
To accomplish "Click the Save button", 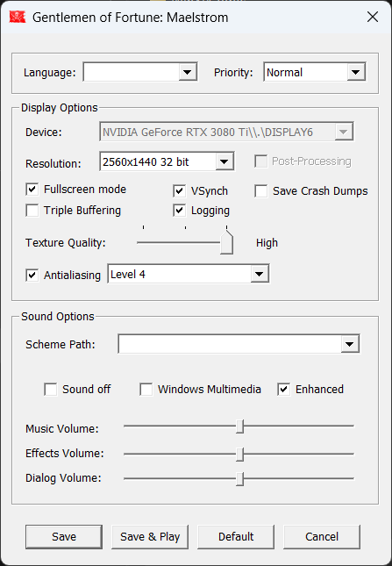I will 64,537.
